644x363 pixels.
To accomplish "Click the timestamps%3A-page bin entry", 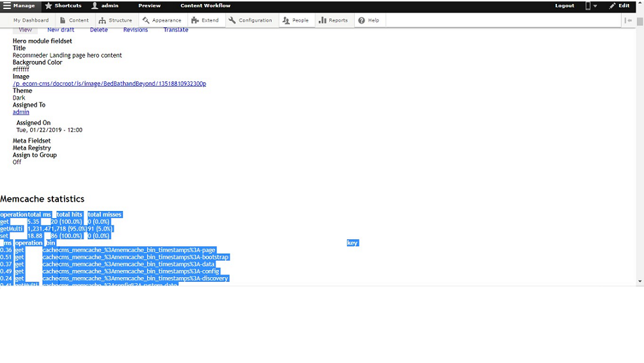I will click(x=129, y=250).
